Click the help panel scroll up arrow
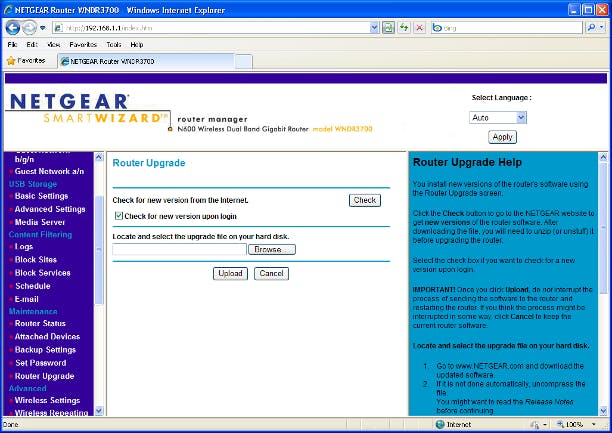The width and height of the screenshot is (612, 433). pyautogui.click(x=603, y=157)
